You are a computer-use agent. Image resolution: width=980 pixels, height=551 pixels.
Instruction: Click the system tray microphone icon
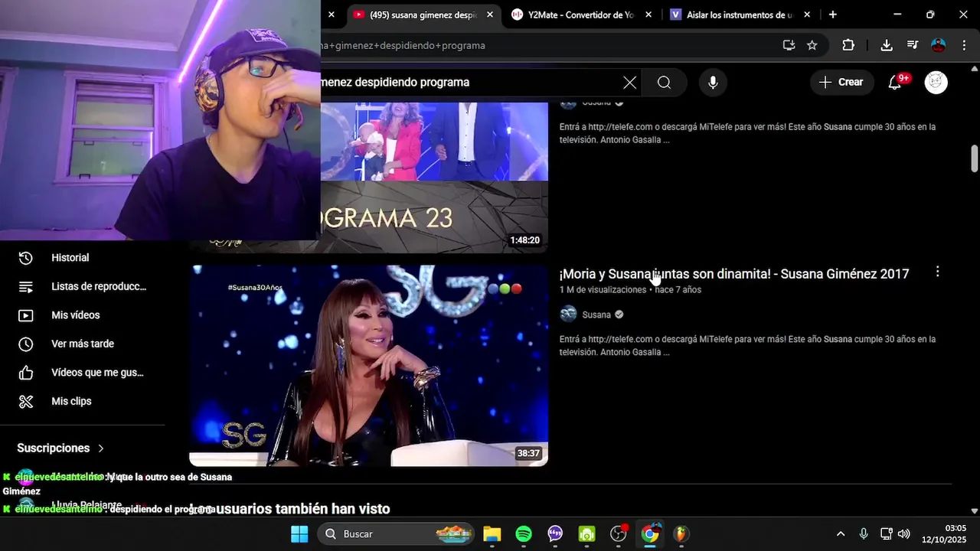[864, 533]
